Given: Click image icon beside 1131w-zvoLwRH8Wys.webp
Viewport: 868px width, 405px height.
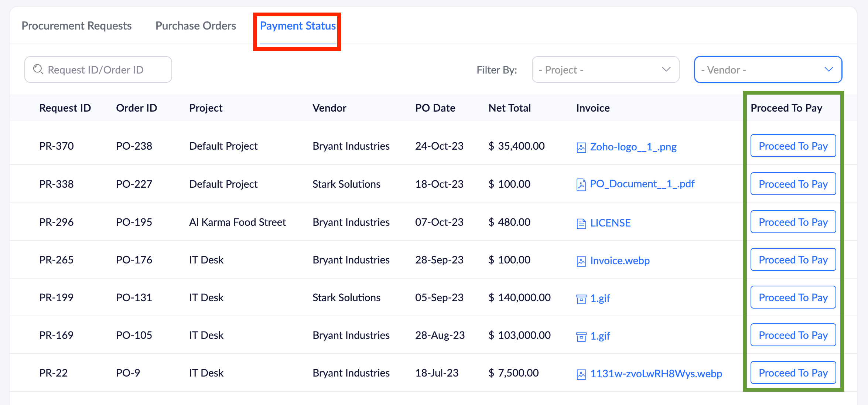Looking at the screenshot, I should click(x=581, y=374).
